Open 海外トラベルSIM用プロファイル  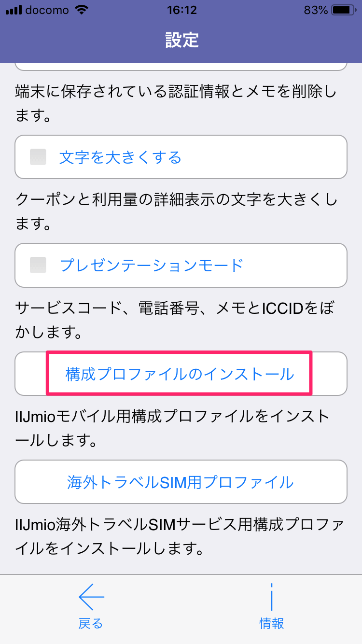(181, 482)
